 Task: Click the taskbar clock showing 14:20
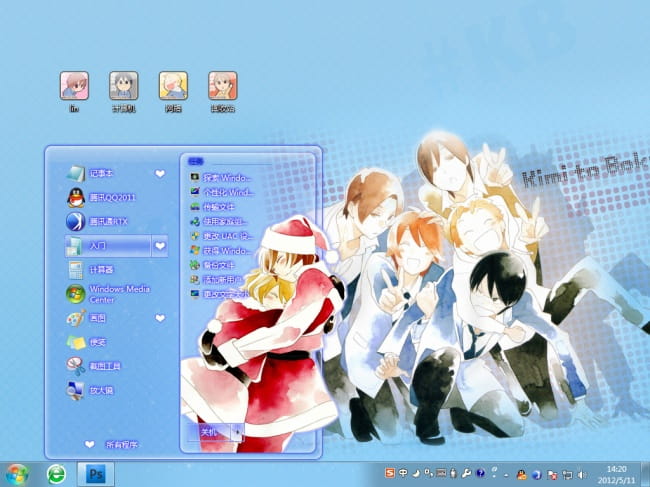point(617,472)
